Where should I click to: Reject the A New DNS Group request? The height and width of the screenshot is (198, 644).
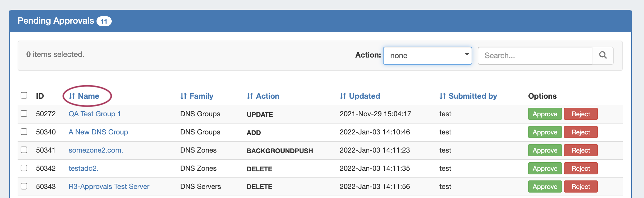pyautogui.click(x=581, y=132)
